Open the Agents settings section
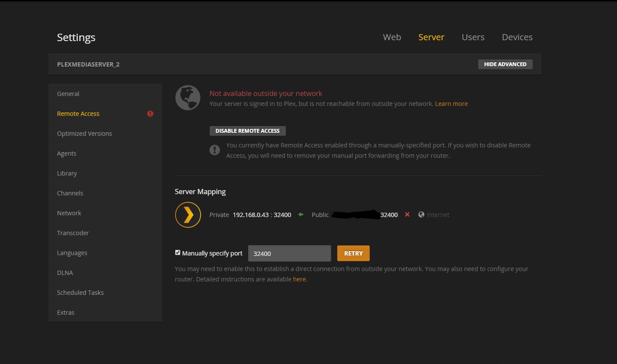This screenshot has height=364, width=617. [x=105, y=153]
